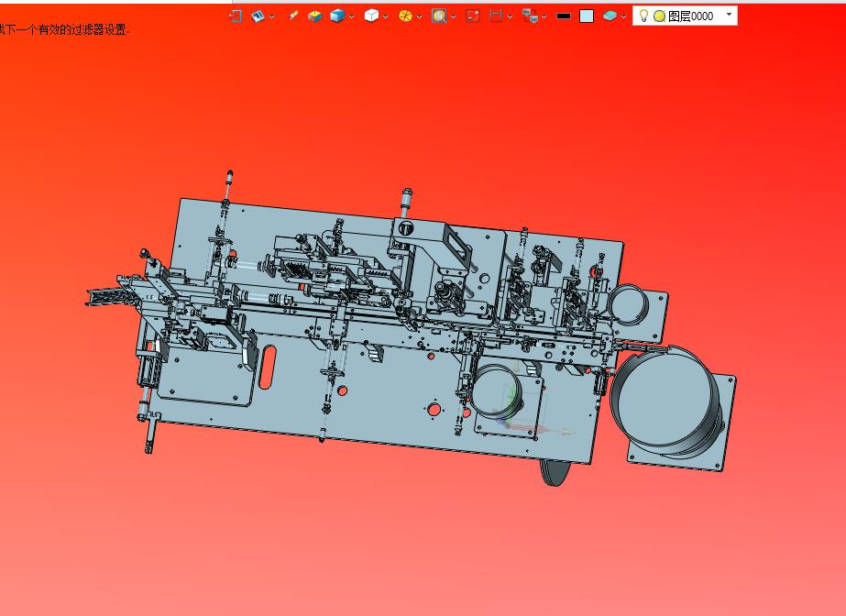The width and height of the screenshot is (846, 616).
Task: Toggle the yellow circle layer status icon
Action: 659,16
